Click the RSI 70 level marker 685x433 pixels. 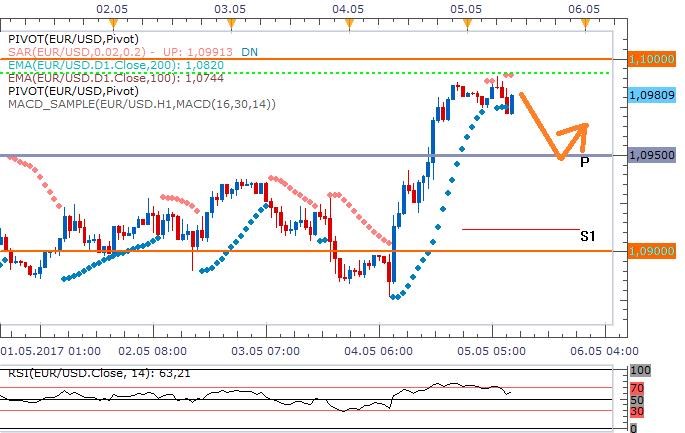(637, 387)
